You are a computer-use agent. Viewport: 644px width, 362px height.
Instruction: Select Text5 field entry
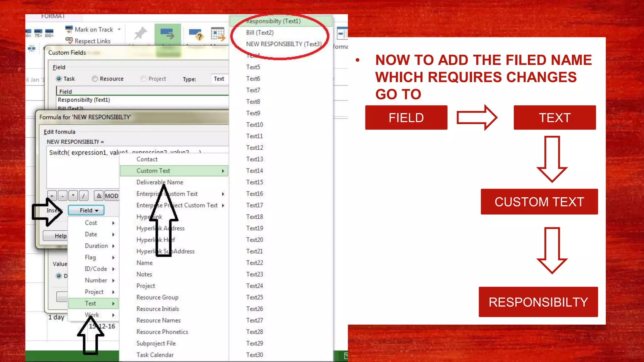281,67
